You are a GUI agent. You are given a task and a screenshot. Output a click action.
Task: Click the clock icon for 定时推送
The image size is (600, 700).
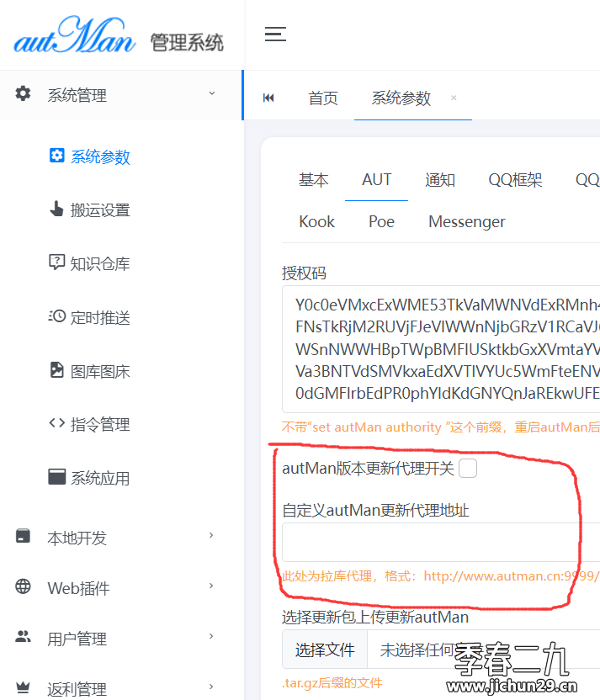(x=56, y=316)
